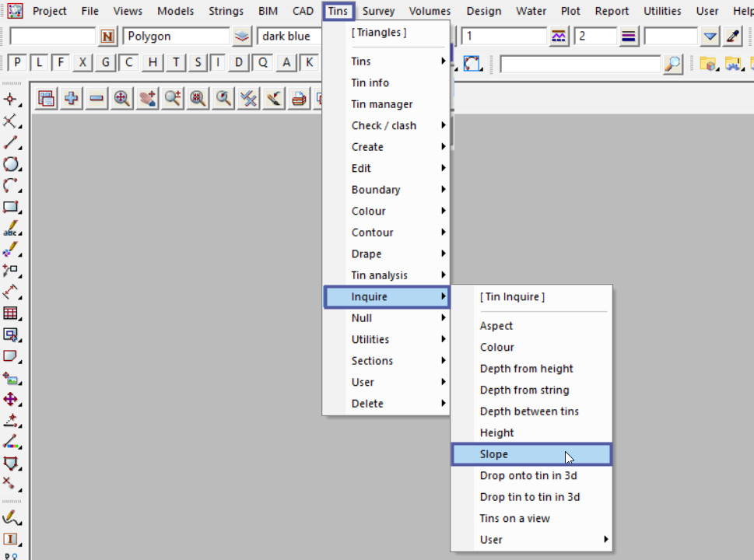The width and height of the screenshot is (754, 560).
Task: Open the blue triangle dropdown arrow
Action: (x=710, y=37)
